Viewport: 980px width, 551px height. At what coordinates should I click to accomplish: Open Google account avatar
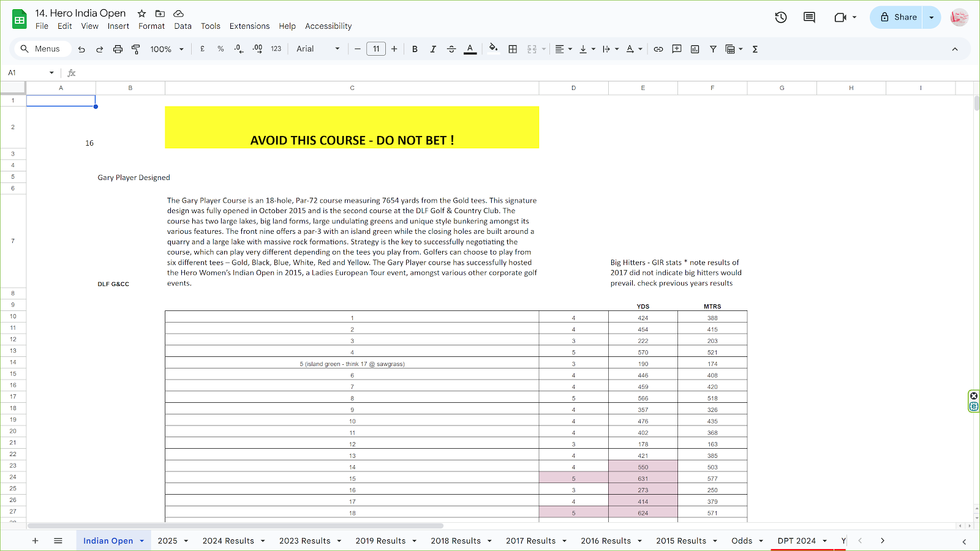pyautogui.click(x=959, y=17)
